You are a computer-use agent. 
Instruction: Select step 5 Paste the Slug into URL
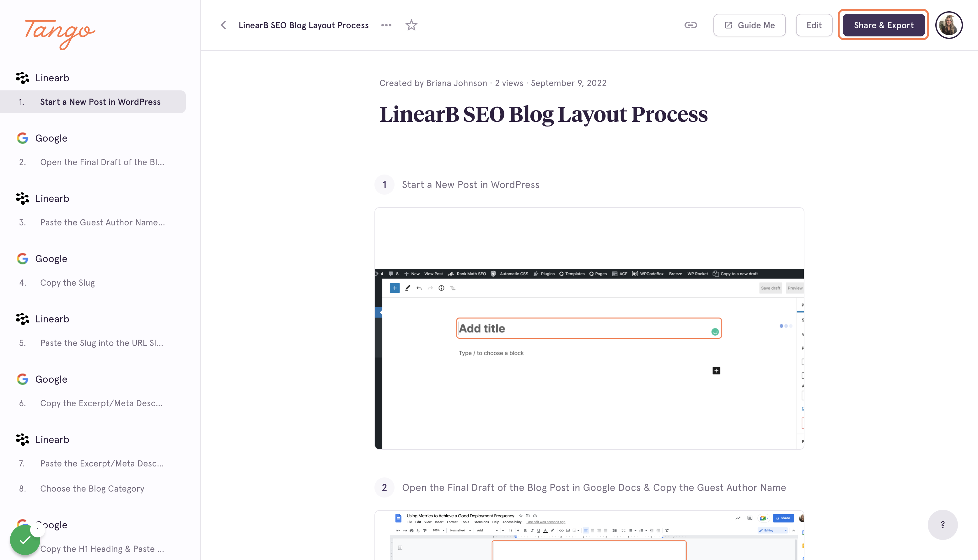[x=93, y=343]
